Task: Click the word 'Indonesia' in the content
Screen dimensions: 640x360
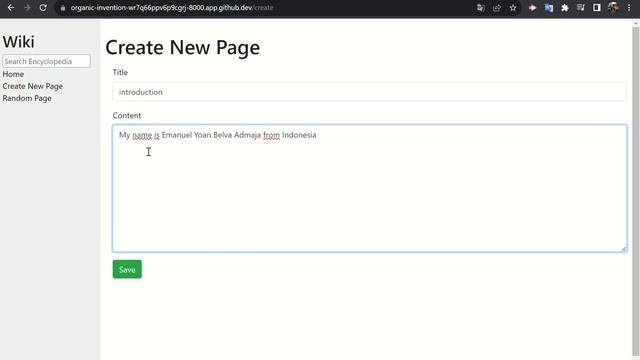Action: click(299, 135)
